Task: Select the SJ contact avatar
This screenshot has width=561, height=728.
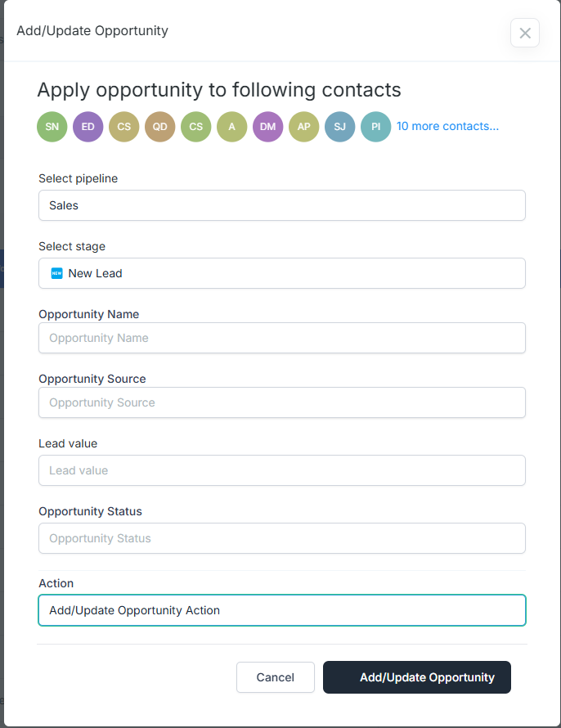Action: coord(339,127)
